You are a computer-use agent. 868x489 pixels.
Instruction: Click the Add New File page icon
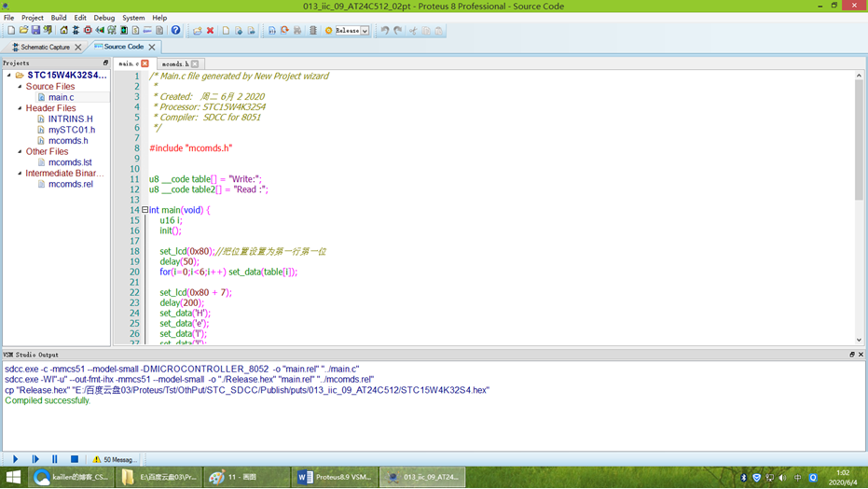tap(226, 31)
